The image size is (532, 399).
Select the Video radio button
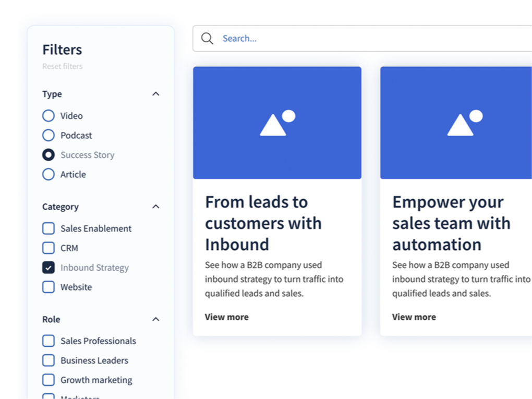pyautogui.click(x=49, y=116)
